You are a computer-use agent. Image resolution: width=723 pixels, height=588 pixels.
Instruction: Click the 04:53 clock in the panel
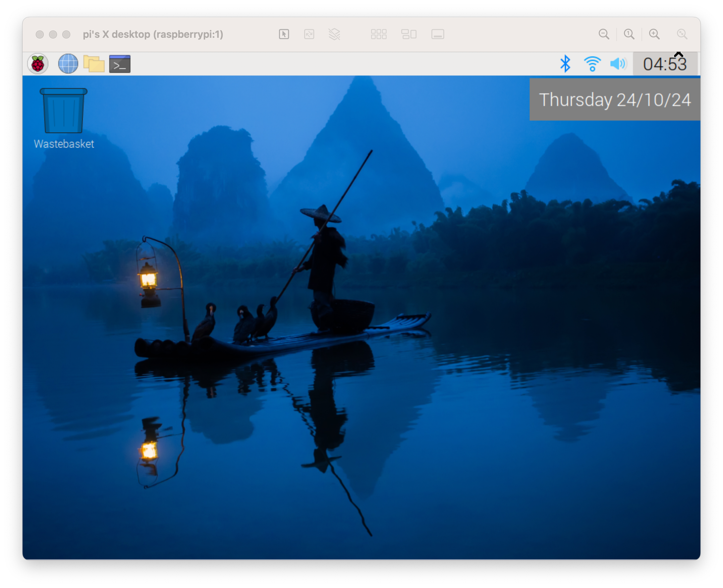[x=665, y=64]
